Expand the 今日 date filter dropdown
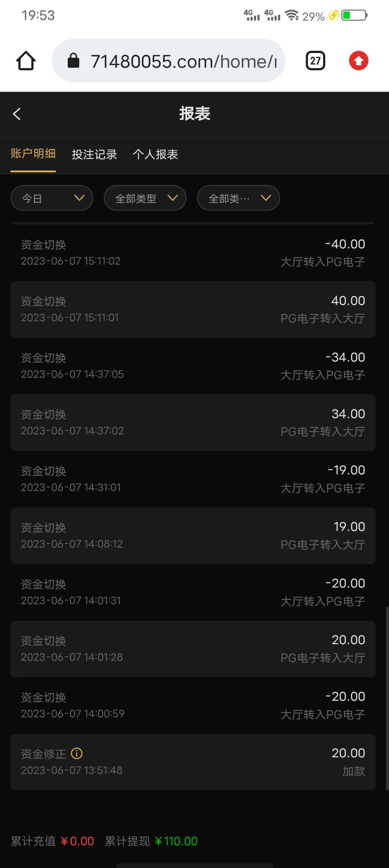Screen dimensions: 389x868 coord(52,198)
